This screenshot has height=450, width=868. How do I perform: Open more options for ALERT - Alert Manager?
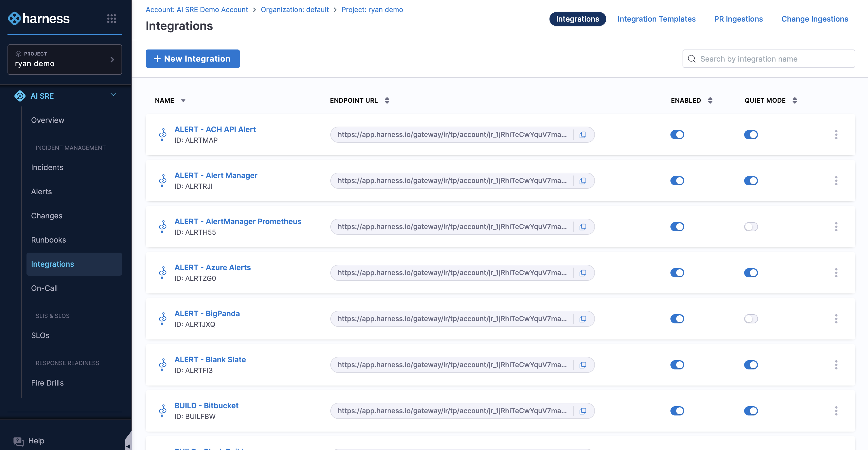click(836, 181)
